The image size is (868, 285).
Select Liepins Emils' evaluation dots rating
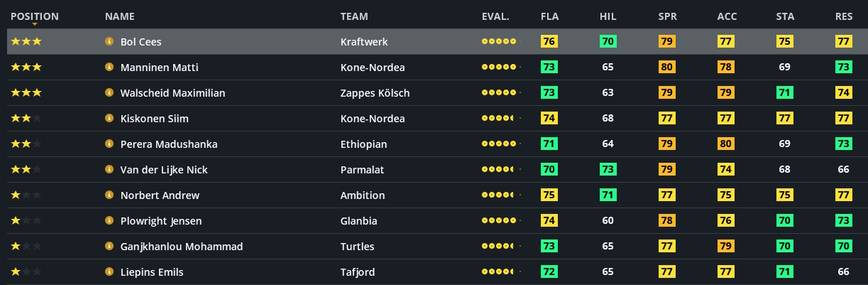coord(499,272)
